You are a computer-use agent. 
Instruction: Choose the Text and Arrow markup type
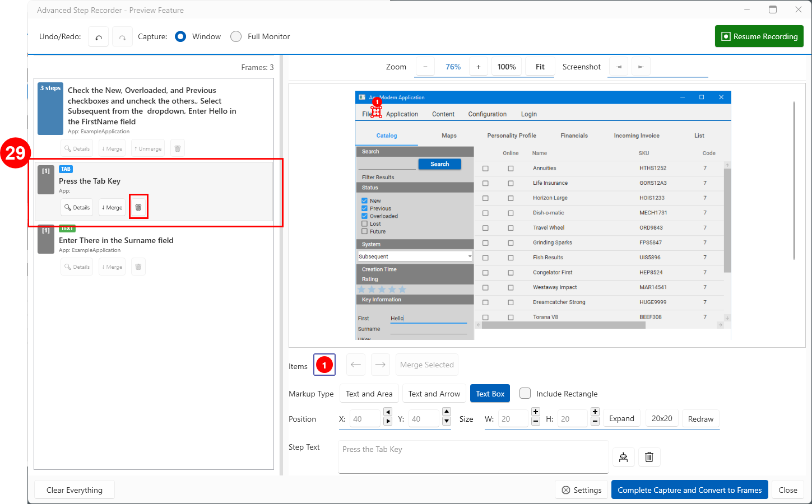pos(434,394)
